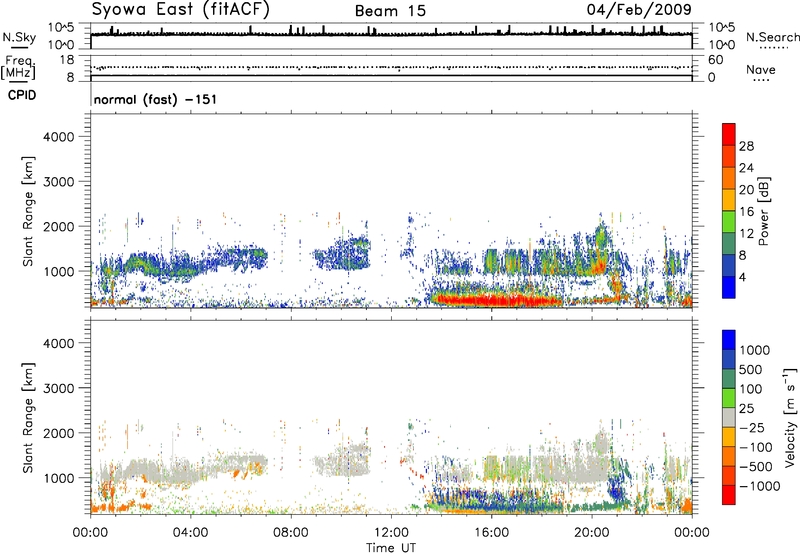The height and width of the screenshot is (554, 800).
Task: Click the blue top of the velocity colorbar
Action: click(729, 340)
